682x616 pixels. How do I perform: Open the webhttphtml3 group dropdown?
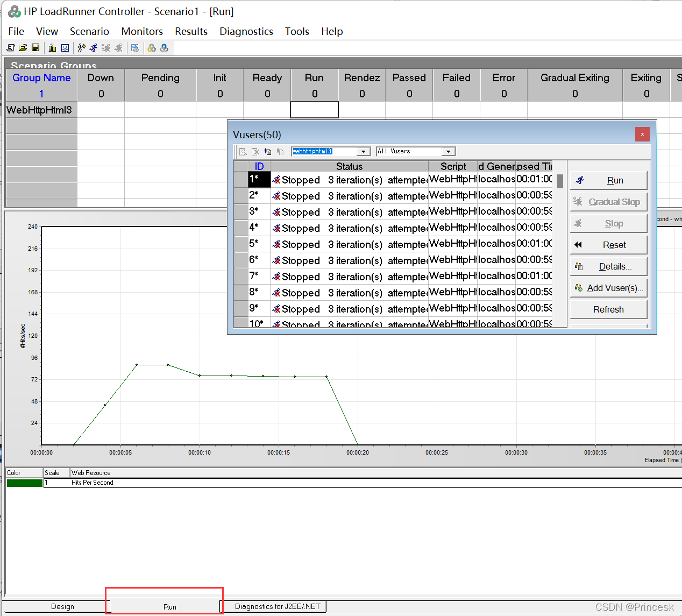coord(364,152)
